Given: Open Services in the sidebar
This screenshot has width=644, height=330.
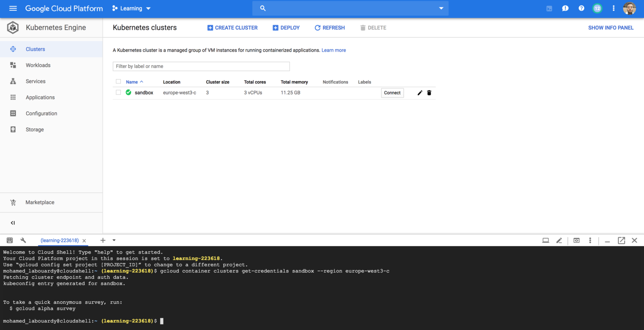Looking at the screenshot, I should 51,81.
